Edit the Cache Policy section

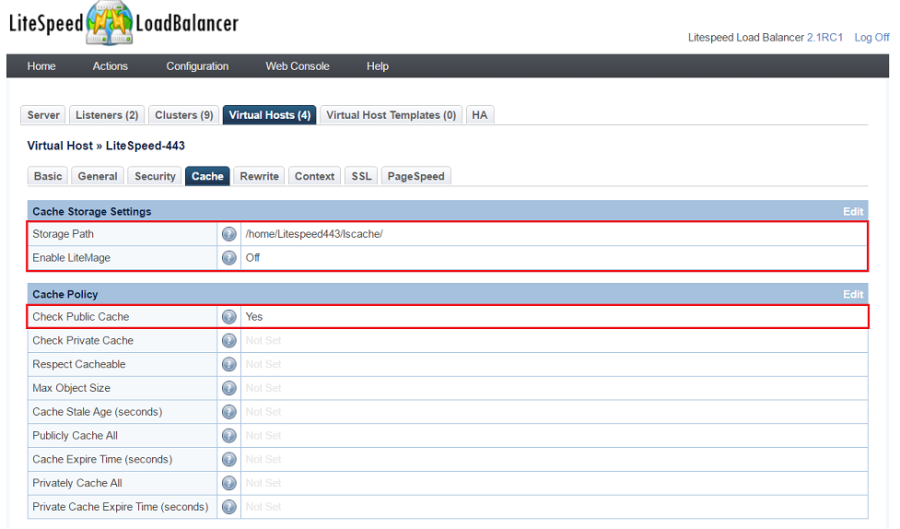(853, 294)
